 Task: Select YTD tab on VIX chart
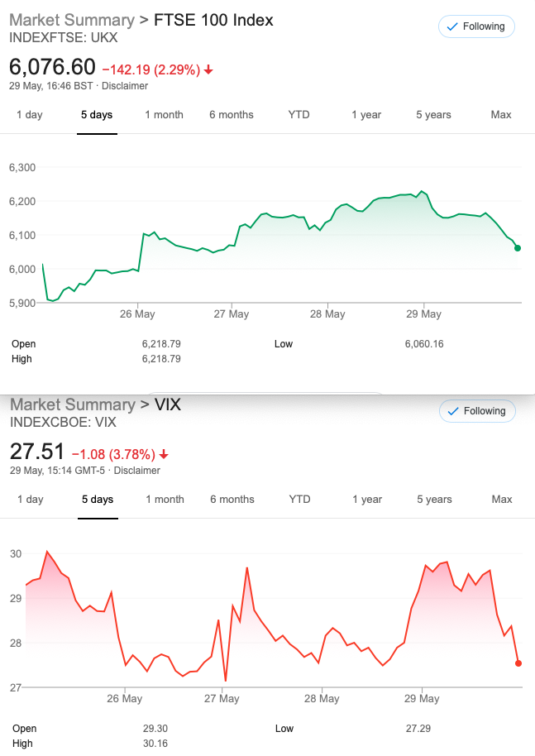tap(300, 500)
